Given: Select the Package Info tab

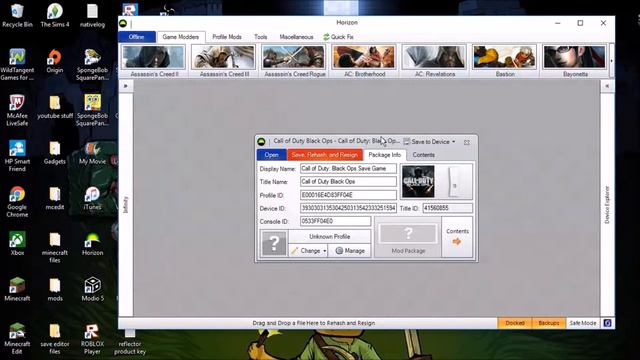Looking at the screenshot, I should pos(384,155).
